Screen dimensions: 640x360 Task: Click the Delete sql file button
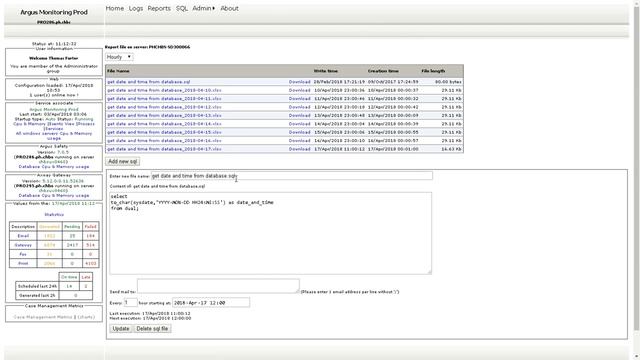tap(152, 329)
